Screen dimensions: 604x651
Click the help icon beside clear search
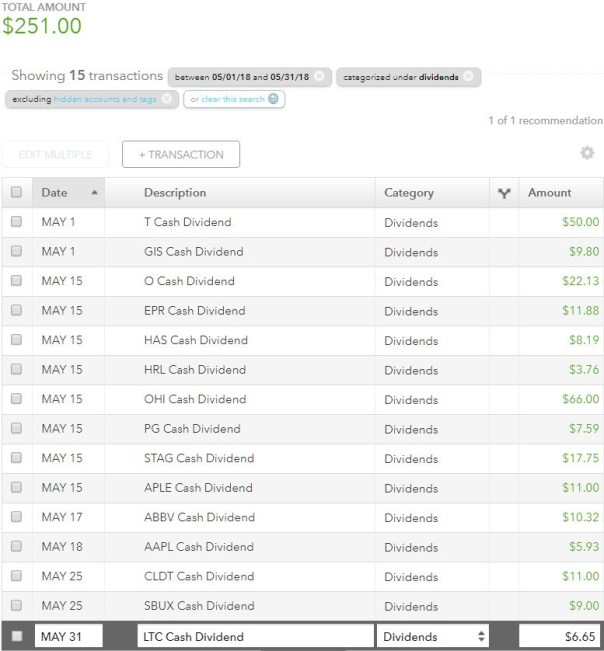click(272, 99)
